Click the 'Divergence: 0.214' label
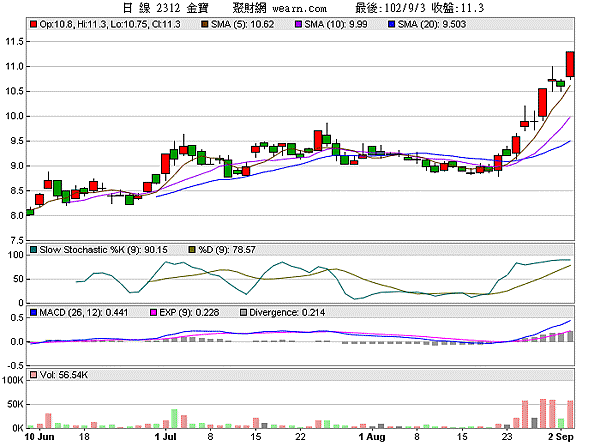This screenshot has width=600, height=446. point(287,313)
